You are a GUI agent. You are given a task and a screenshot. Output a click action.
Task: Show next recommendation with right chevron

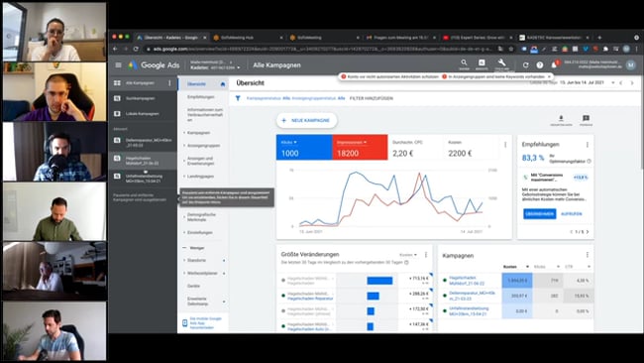pos(588,232)
